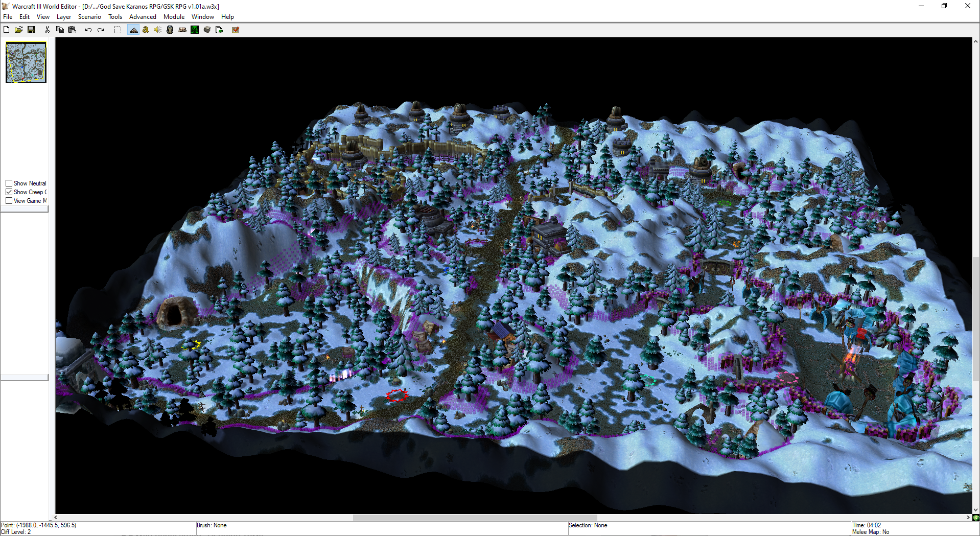The height and width of the screenshot is (536, 980).
Task: Open the Module menu
Action: pyautogui.click(x=174, y=17)
